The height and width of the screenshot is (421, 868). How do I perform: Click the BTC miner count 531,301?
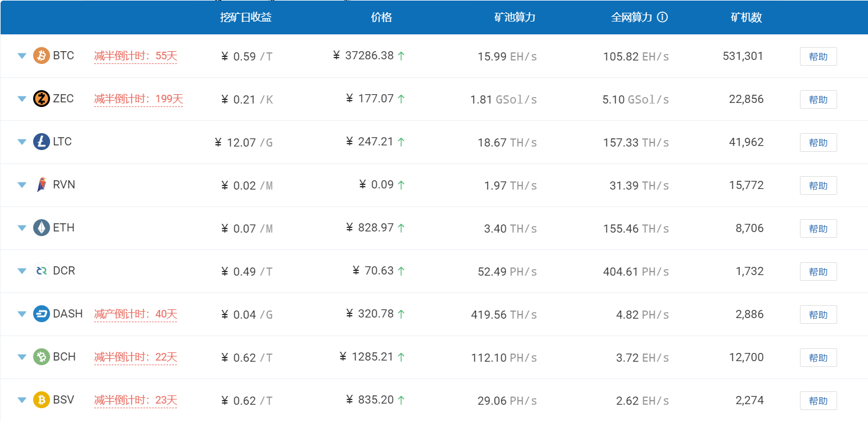coord(743,56)
